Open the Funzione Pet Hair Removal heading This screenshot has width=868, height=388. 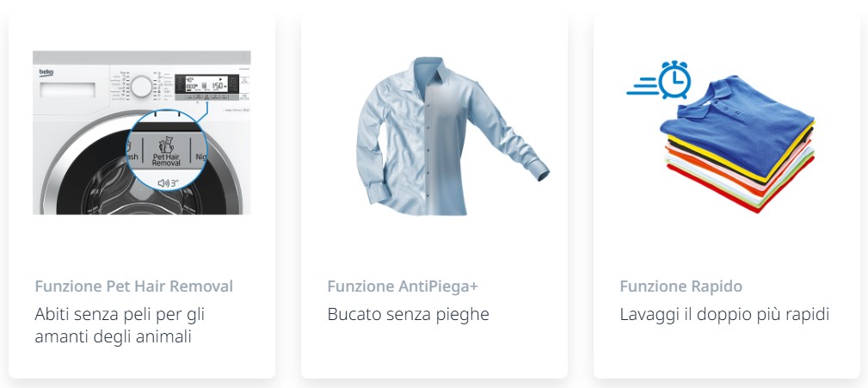click(134, 286)
